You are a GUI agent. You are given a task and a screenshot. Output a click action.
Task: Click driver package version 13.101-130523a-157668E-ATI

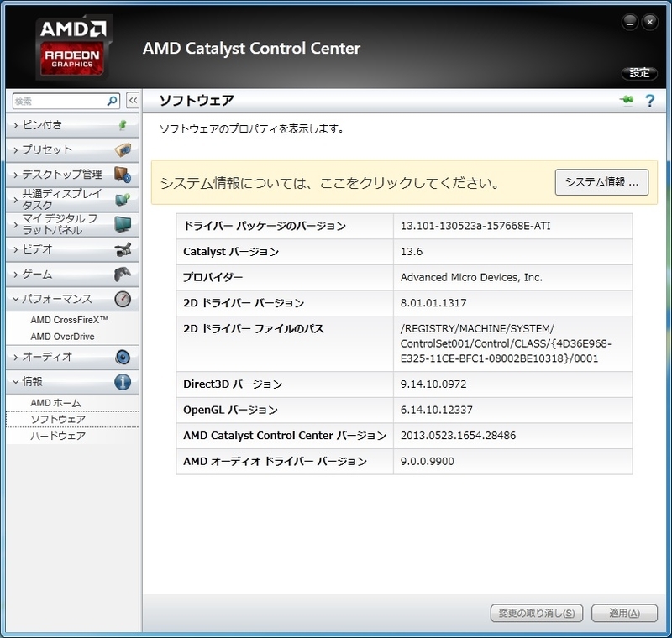[475, 226]
